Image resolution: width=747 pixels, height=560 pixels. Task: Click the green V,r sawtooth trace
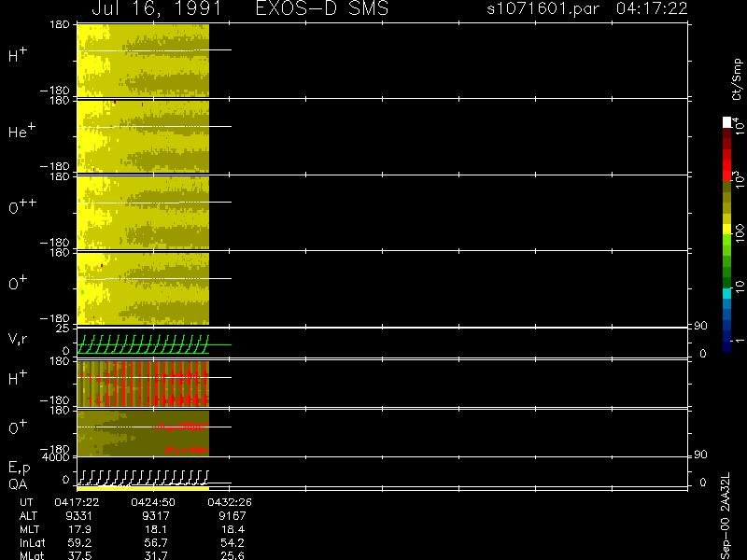(x=143, y=344)
